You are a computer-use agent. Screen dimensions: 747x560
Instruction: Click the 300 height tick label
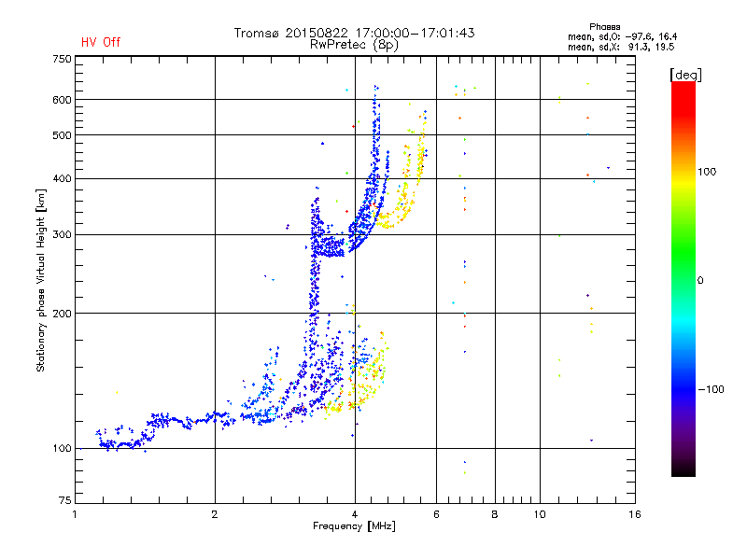coord(62,234)
